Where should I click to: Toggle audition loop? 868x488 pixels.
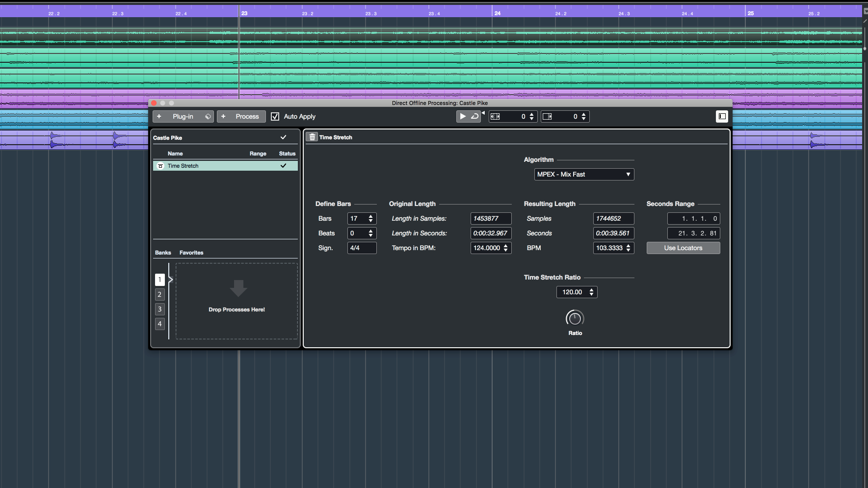pos(474,116)
